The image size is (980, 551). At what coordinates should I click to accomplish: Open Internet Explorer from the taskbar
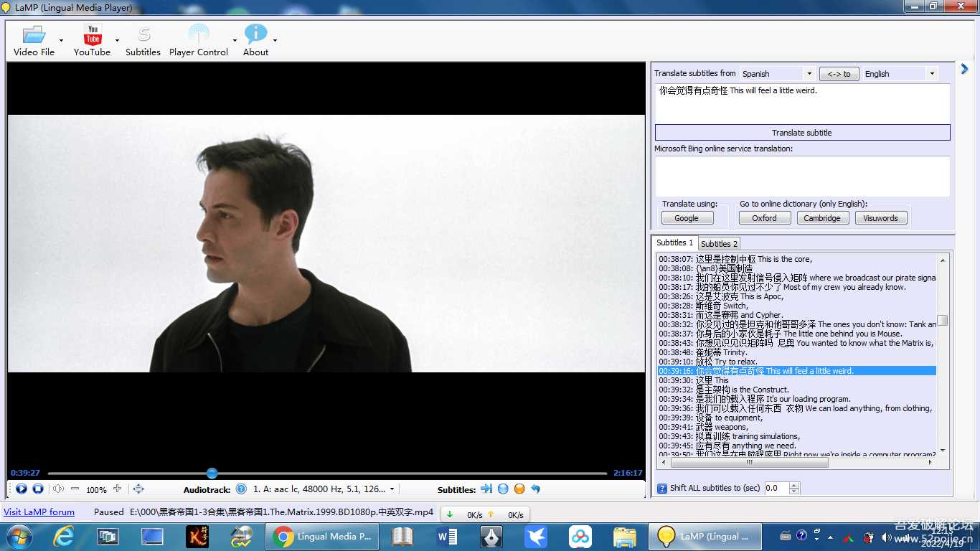64,537
